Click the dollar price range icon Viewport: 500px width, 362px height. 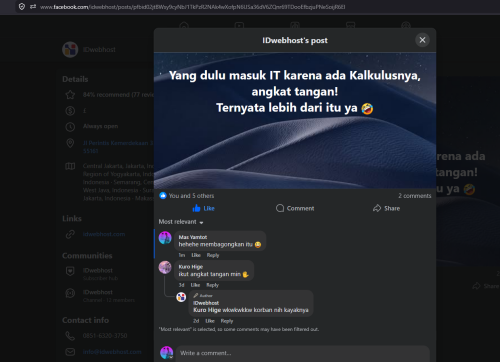point(70,111)
